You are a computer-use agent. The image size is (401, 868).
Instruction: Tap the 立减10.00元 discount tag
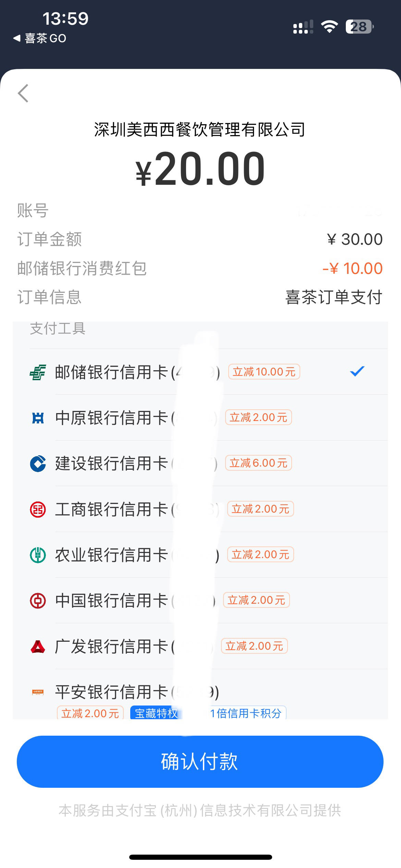click(264, 372)
